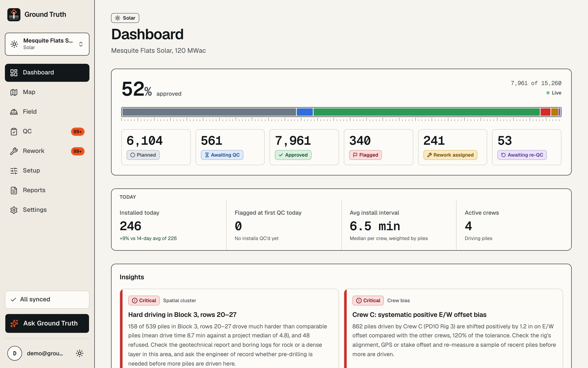Click the All synced status button
Screen dimensions: 588x368
click(47, 300)
